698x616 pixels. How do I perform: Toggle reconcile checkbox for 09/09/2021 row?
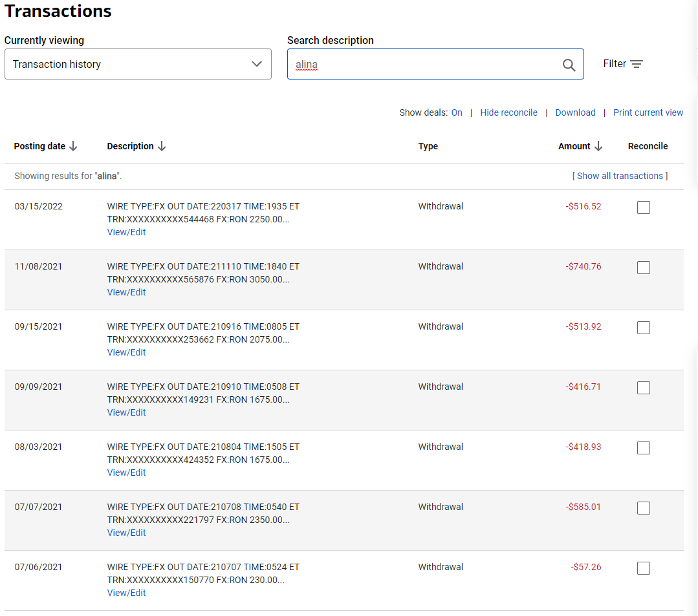point(643,388)
